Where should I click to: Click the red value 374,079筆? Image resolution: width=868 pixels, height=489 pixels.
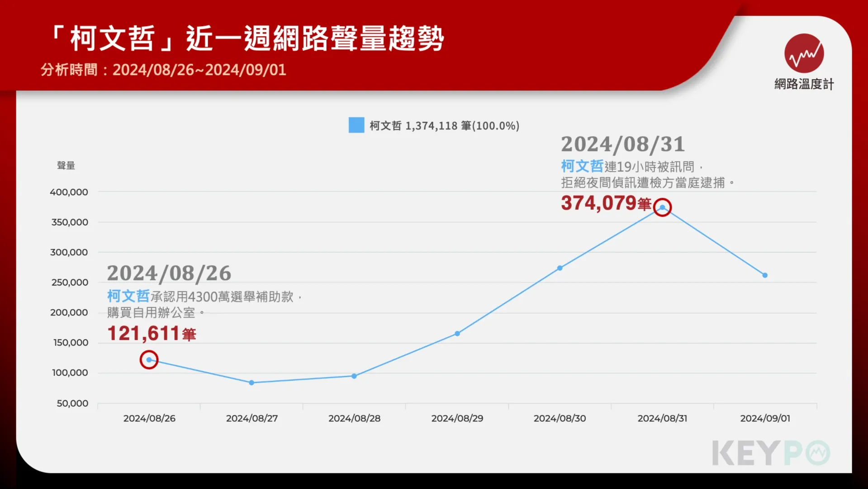pyautogui.click(x=606, y=203)
